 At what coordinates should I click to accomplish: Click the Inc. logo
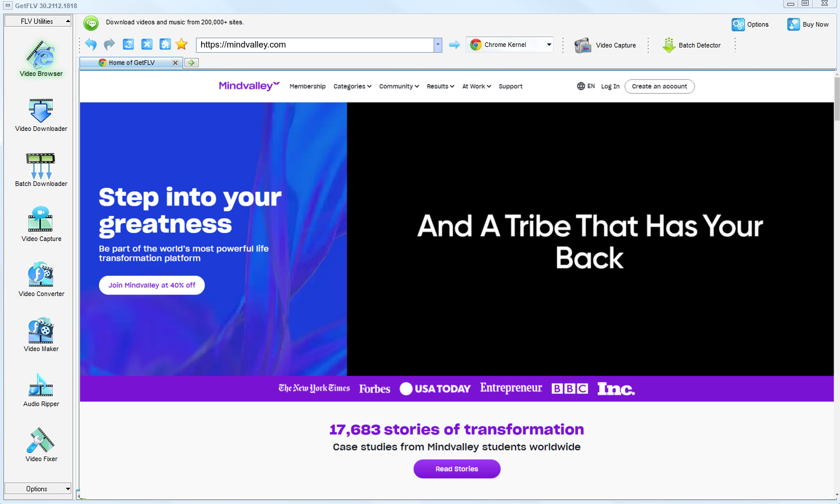pyautogui.click(x=616, y=389)
